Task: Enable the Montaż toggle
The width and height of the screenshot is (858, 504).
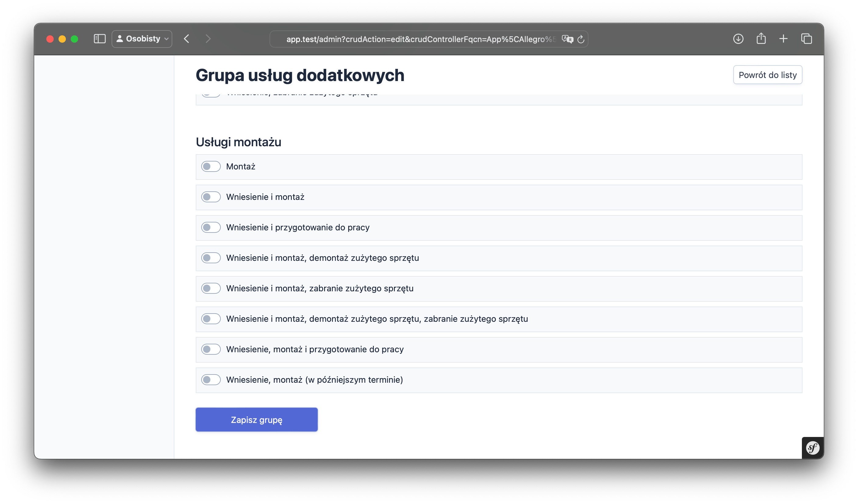Action: point(211,166)
